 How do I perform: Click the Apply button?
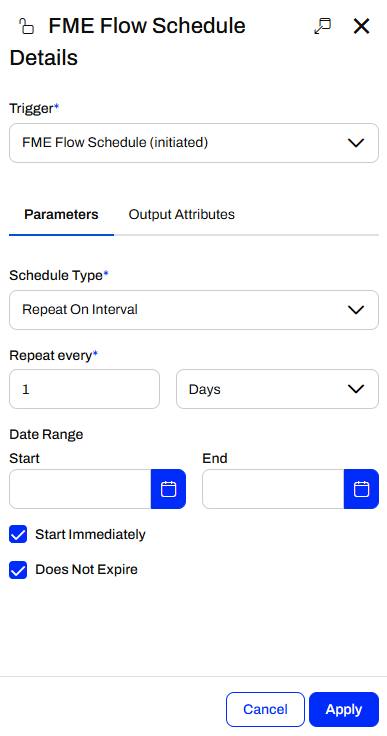coord(344,709)
